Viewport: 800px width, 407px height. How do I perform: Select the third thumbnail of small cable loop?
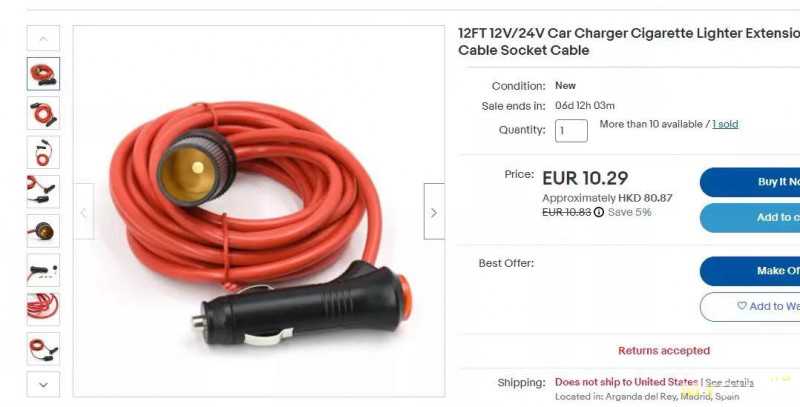click(x=43, y=152)
